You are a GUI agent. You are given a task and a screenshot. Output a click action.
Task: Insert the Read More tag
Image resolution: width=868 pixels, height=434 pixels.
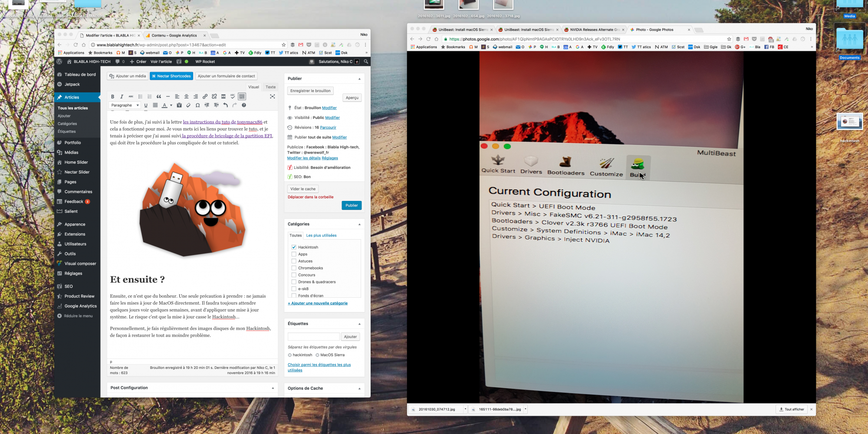click(x=224, y=96)
